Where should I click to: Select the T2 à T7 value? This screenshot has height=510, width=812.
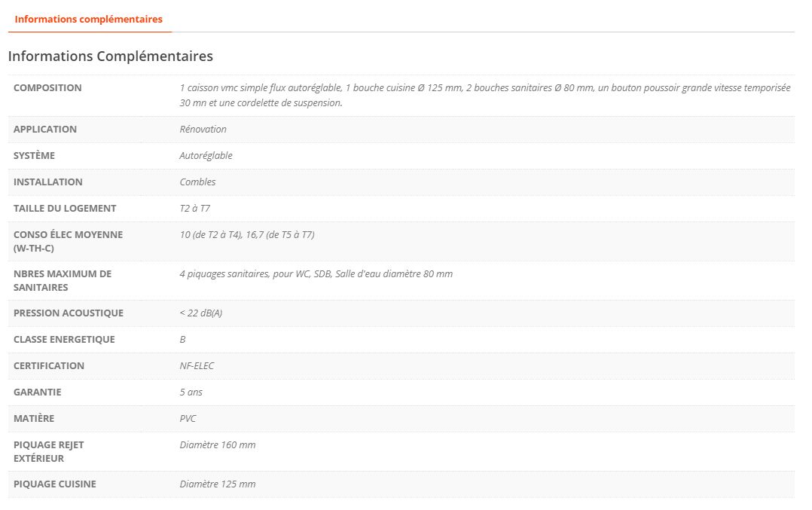coord(194,209)
